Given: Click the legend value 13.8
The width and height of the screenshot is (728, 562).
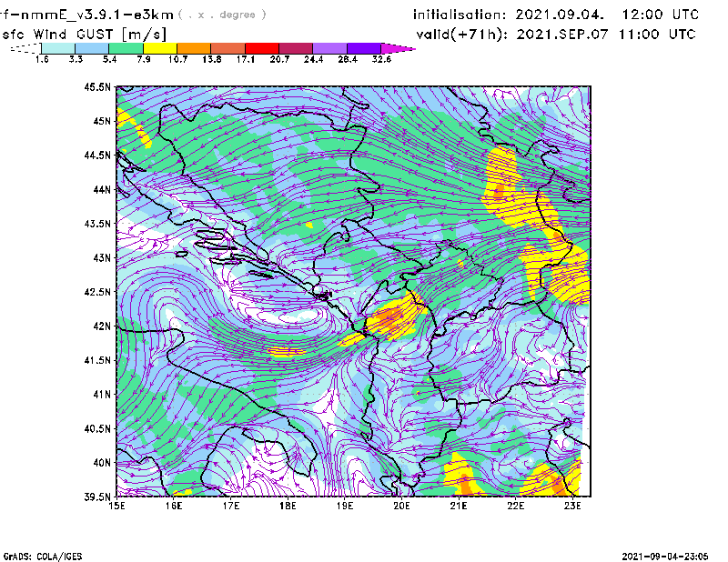Looking at the screenshot, I should [x=212, y=59].
